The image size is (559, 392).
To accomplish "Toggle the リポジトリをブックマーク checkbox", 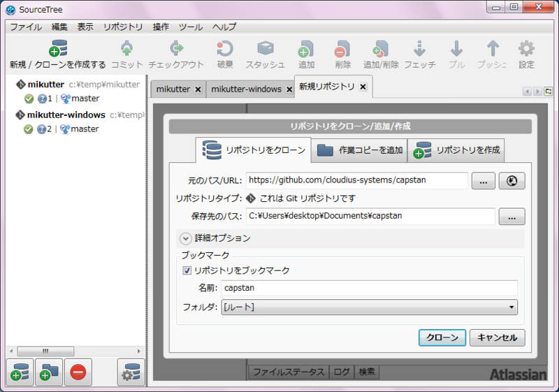I will pos(187,270).
